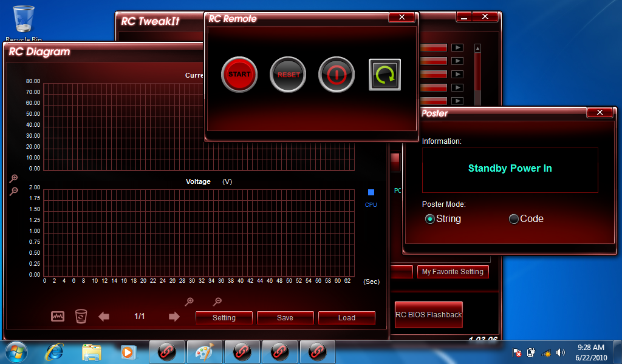The image size is (622, 364).
Task: Click the green refresh arrow icon in RC Remote
Action: tap(384, 75)
